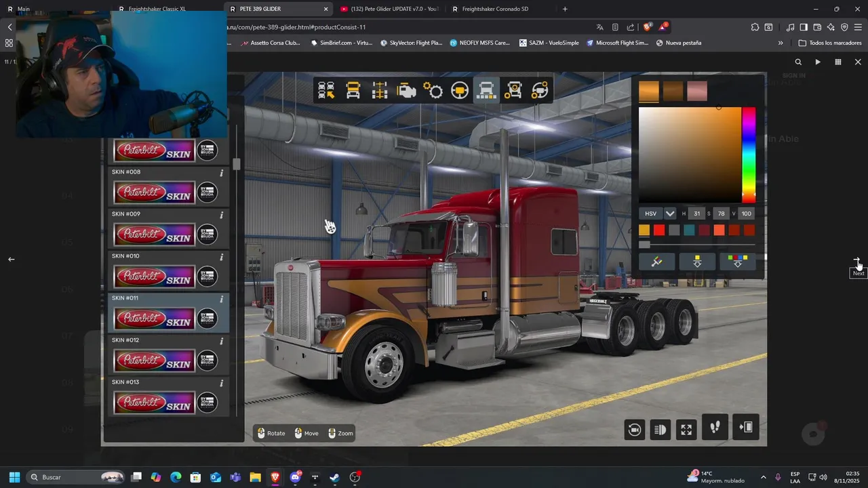Go to previous image in gallery

click(11, 259)
